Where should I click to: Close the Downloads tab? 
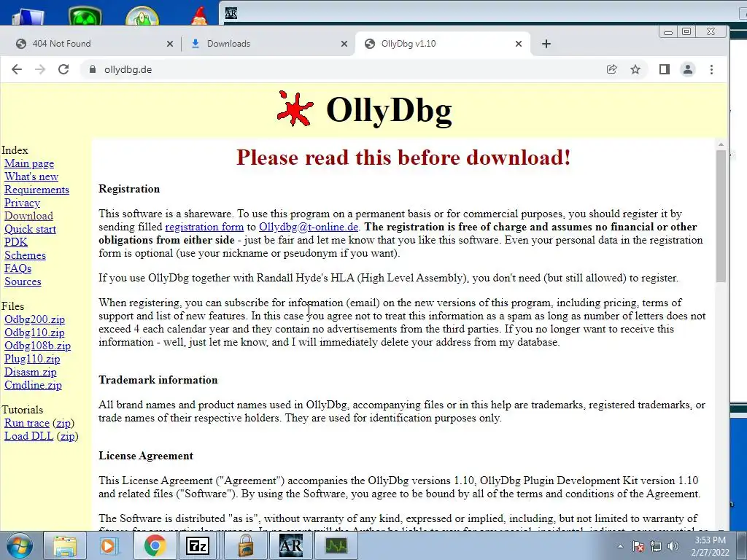(344, 44)
